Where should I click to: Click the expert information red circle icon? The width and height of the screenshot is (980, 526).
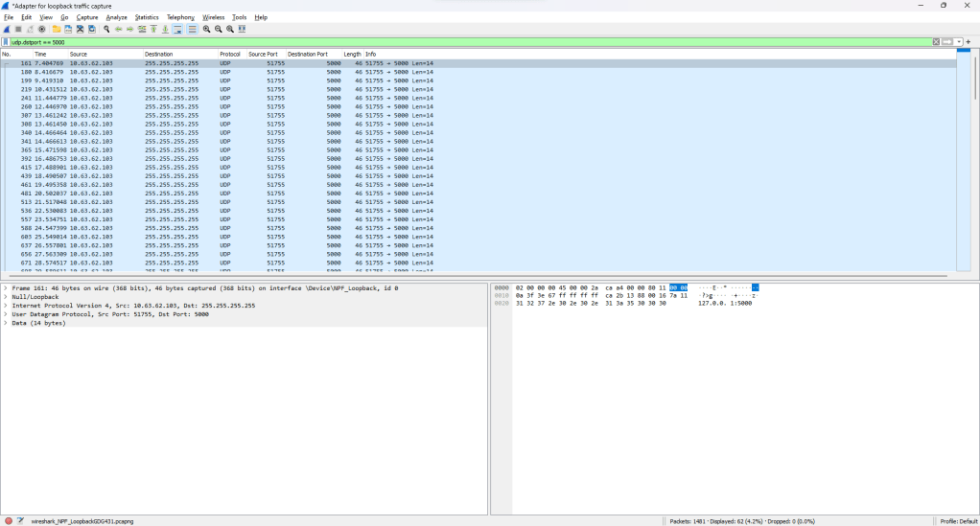coord(9,520)
